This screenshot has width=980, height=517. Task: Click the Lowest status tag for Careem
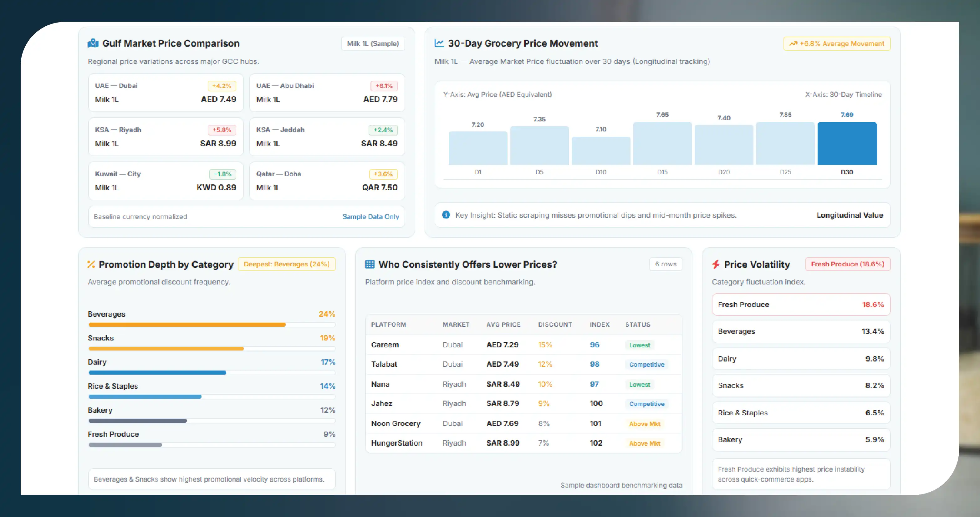click(x=640, y=345)
